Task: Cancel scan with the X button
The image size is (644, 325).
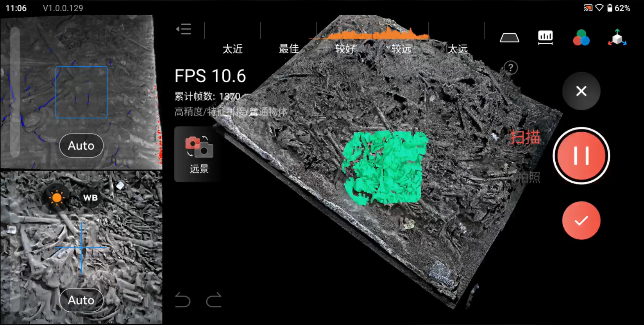Action: click(x=581, y=91)
